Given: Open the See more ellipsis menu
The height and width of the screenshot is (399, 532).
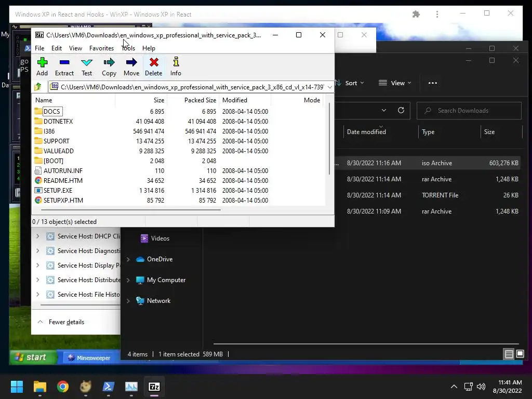Looking at the screenshot, I should [x=433, y=83].
